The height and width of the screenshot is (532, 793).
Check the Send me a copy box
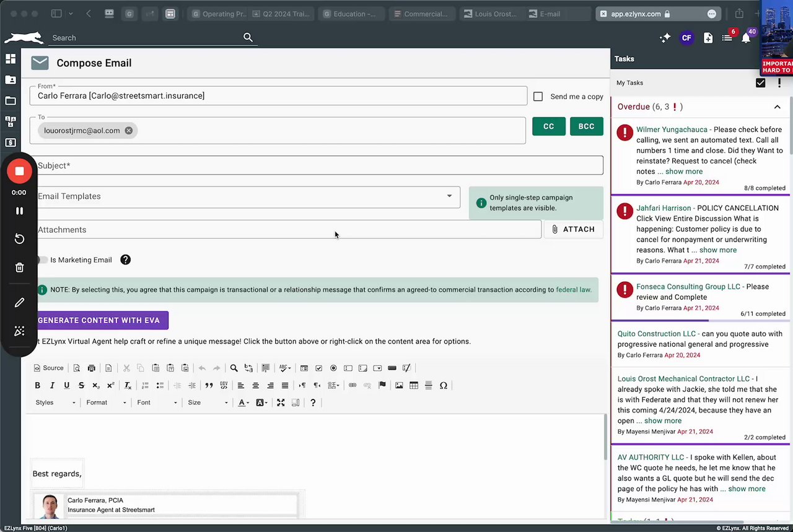pyautogui.click(x=538, y=97)
